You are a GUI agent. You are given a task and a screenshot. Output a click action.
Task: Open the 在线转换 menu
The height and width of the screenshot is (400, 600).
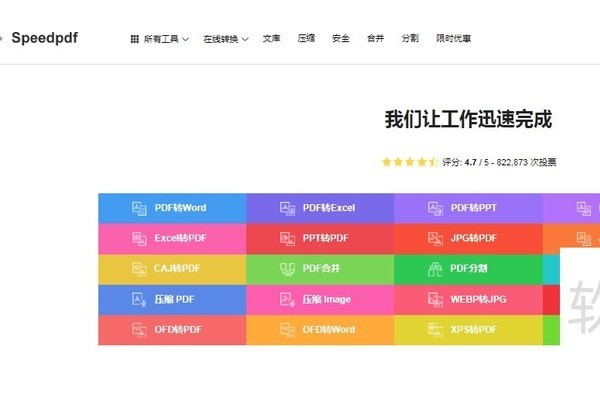[x=226, y=39]
